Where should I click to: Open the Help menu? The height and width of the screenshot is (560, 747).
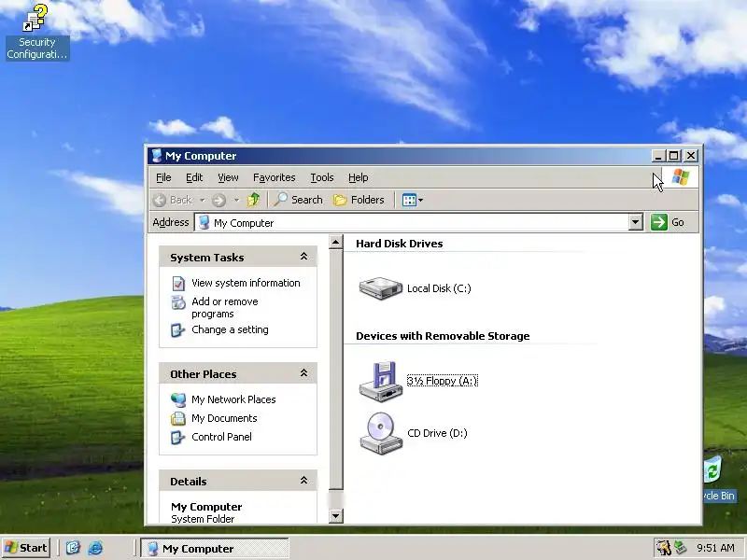pos(359,177)
